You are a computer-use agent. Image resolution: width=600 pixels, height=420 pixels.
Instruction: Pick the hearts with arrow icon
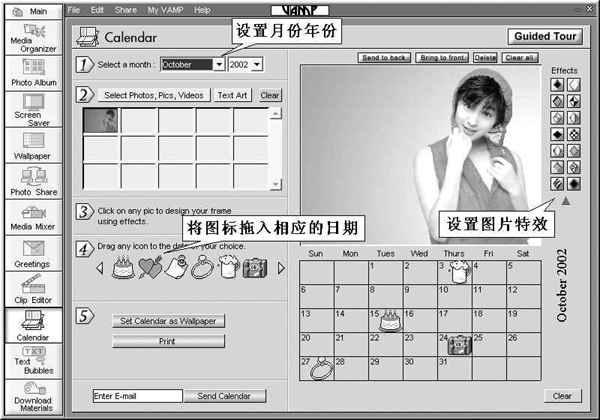tap(150, 267)
